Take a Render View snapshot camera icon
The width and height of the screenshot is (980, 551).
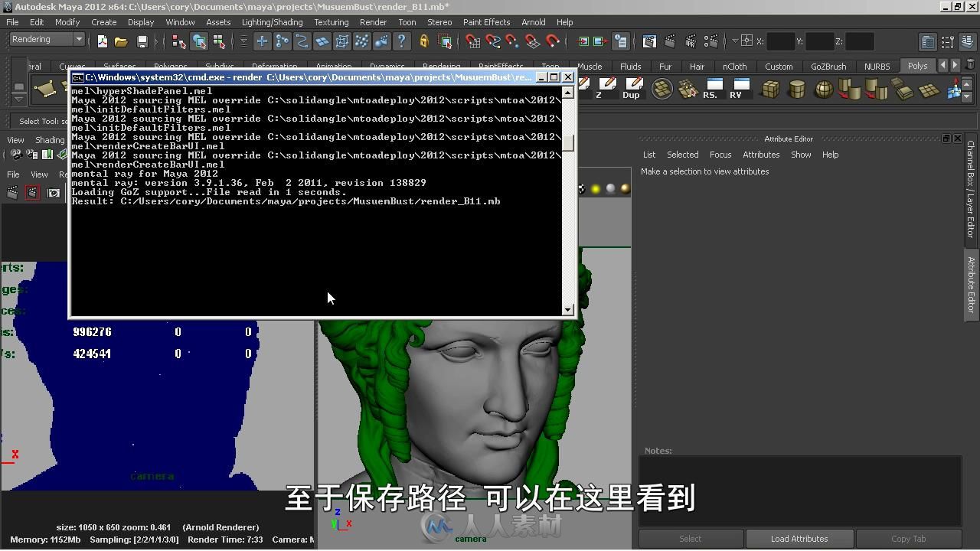[53, 193]
